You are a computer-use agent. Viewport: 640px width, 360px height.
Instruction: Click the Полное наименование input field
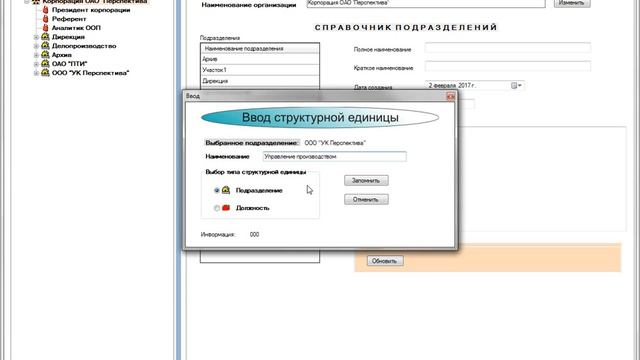coord(507,48)
